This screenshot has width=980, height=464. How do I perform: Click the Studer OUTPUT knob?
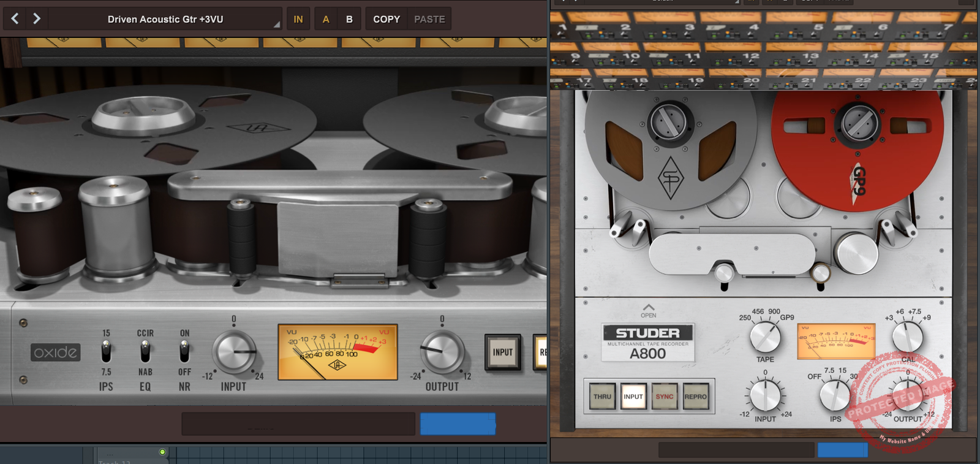pos(907,395)
